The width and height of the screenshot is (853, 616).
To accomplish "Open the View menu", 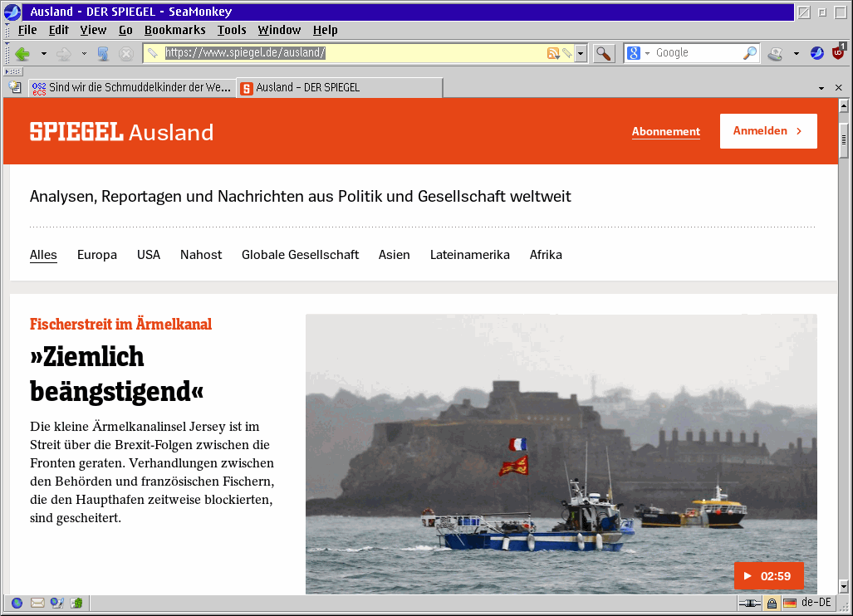I will coord(93,30).
